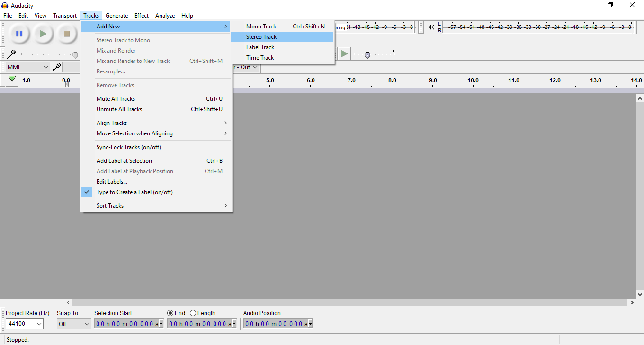644x345 pixels.
Task: Click the microphone icon next to the MME host box
Action: click(x=56, y=67)
